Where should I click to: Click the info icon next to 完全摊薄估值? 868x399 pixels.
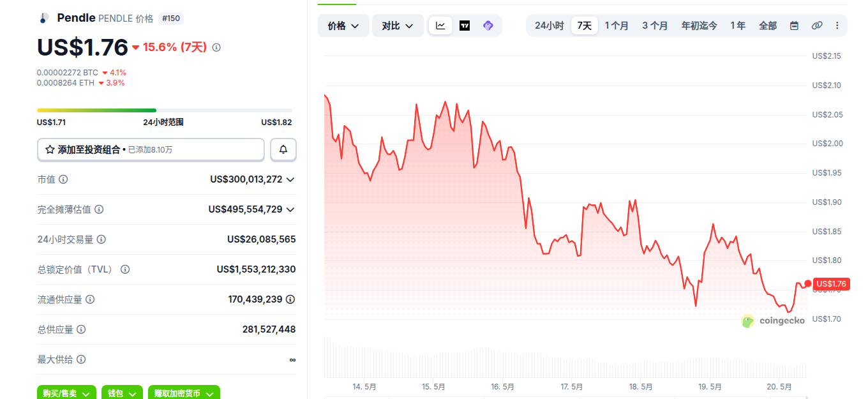[99, 209]
